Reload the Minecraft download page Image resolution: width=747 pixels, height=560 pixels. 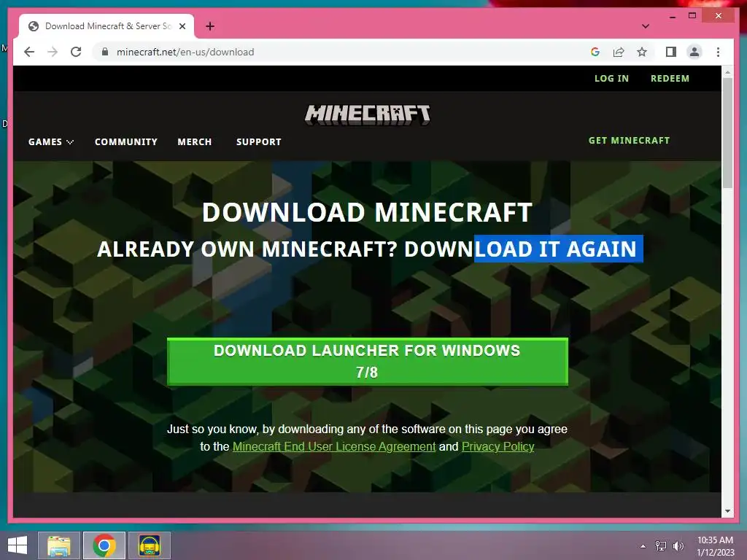[x=76, y=52]
